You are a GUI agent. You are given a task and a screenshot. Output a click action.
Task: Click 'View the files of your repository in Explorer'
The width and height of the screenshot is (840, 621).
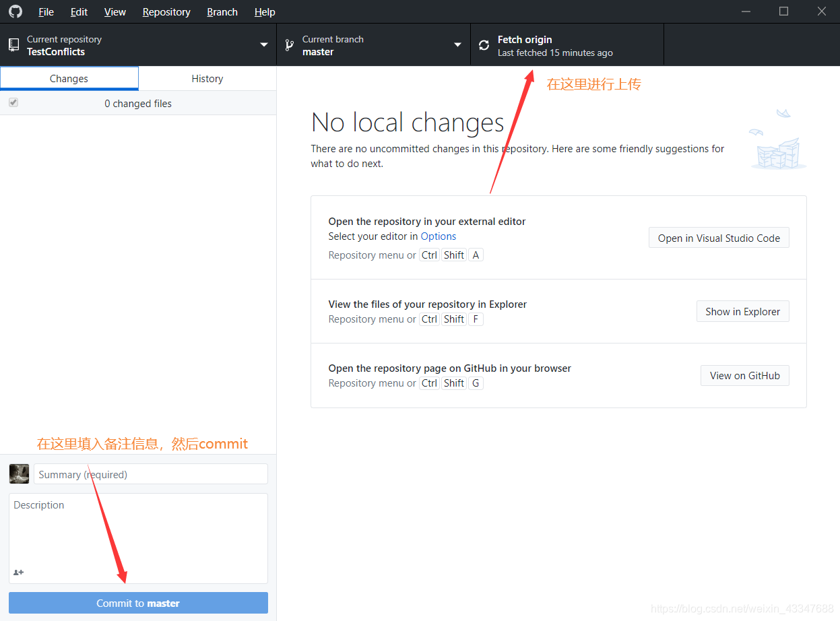[428, 304]
